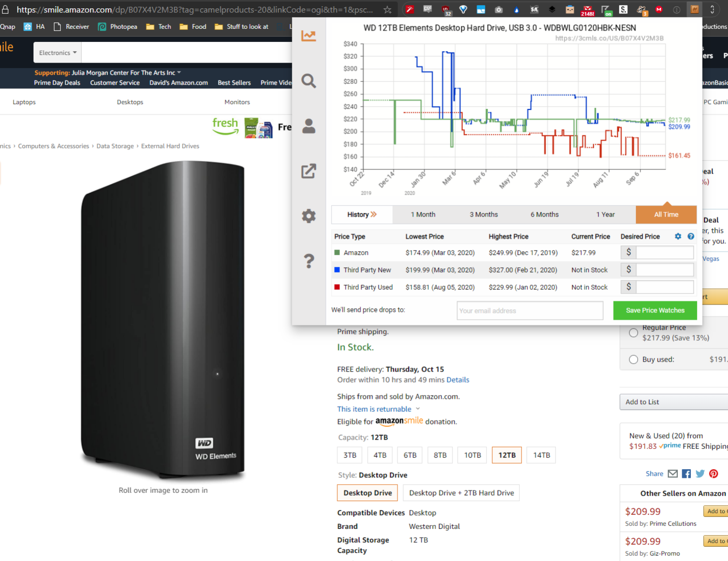728x561 pixels.
Task: Click the blue diamond extension icon
Action: point(463,9)
